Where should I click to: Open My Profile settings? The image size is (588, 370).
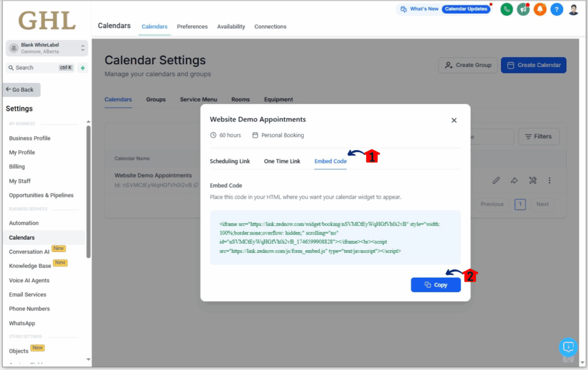22,153
